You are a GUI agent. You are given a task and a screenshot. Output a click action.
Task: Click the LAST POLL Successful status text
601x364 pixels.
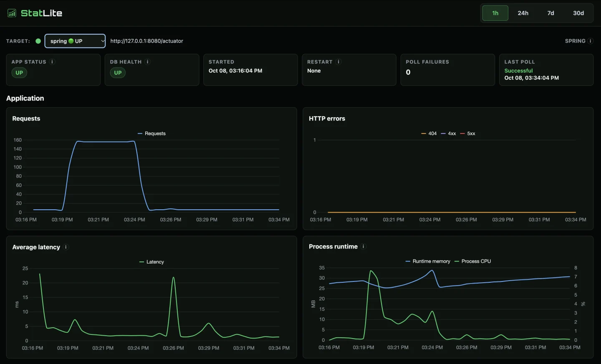pyautogui.click(x=518, y=70)
